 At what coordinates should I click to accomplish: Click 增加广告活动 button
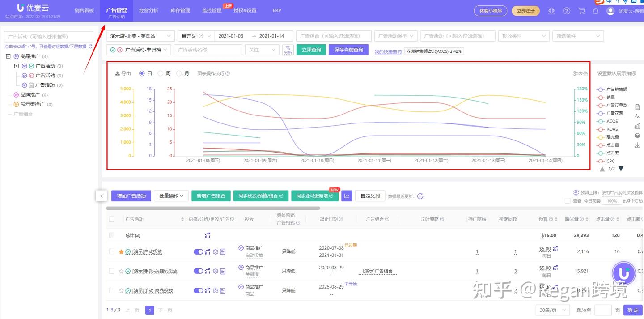(x=131, y=196)
